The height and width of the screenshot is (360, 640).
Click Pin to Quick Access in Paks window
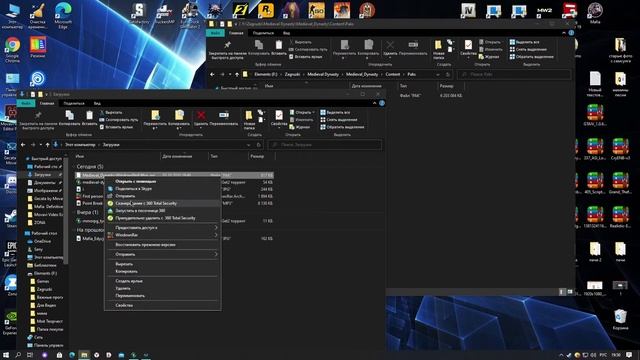pos(227,46)
